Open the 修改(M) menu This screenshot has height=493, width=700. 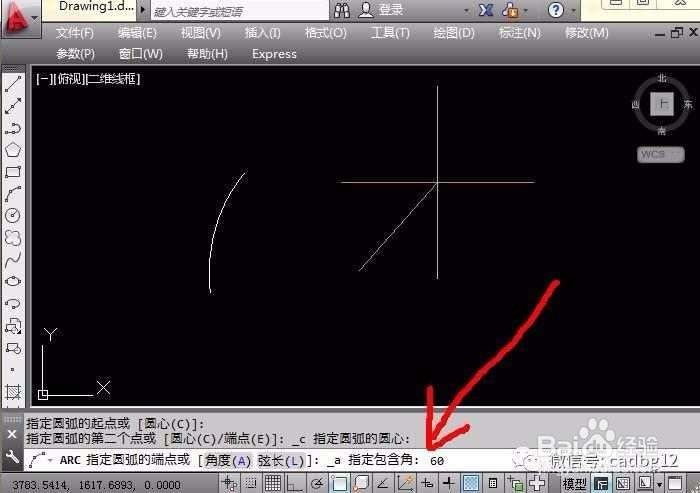tap(587, 33)
